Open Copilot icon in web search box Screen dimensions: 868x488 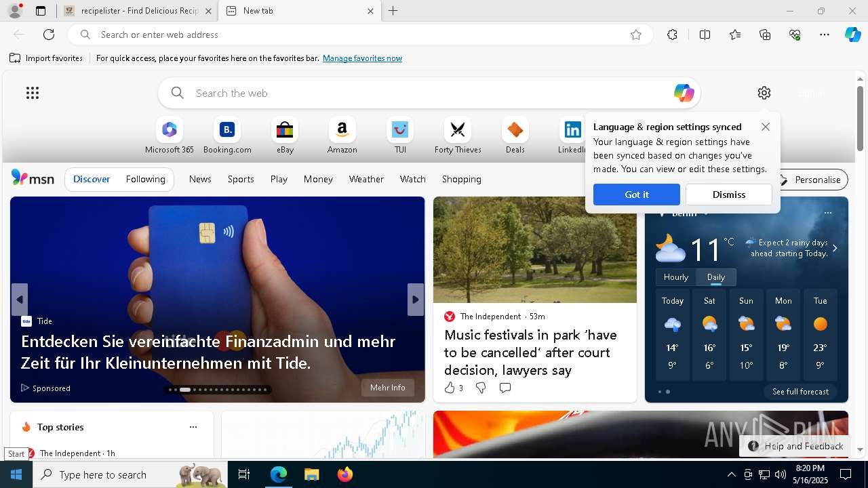684,93
